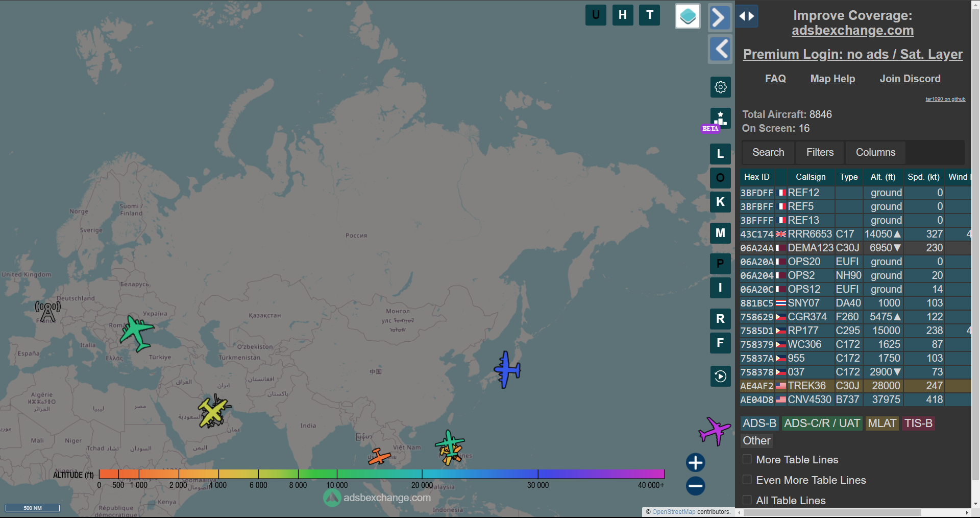Sort table by Alt. (ft) column
980x518 pixels.
(883, 177)
